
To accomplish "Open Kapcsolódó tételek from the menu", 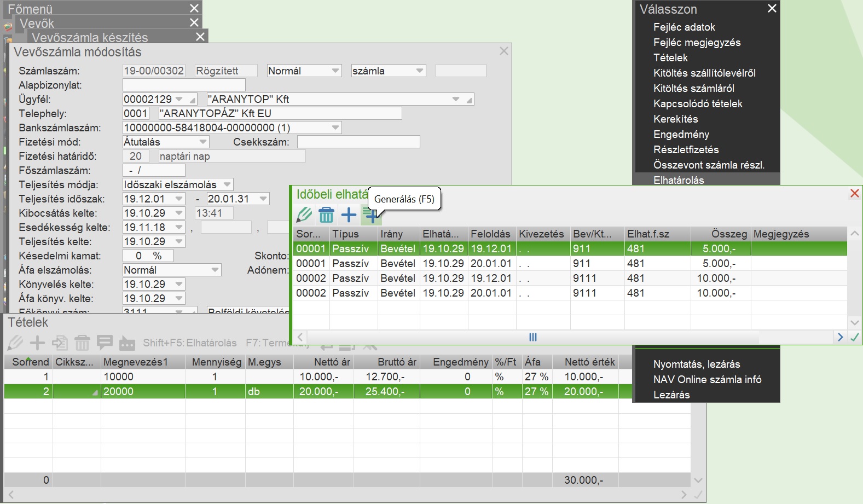I will click(x=698, y=103).
